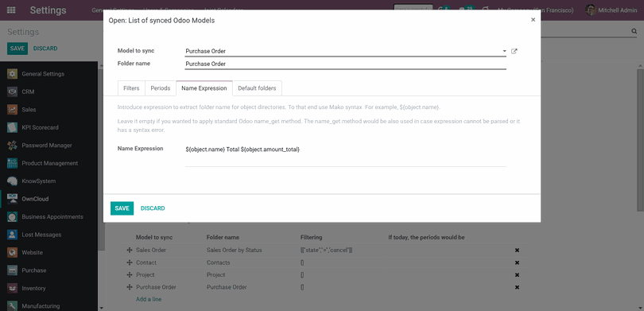
Task: Delete the Contact sync row
Action: 517,262
